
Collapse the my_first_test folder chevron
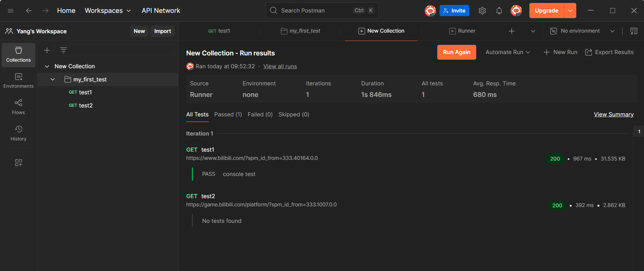[x=53, y=79]
